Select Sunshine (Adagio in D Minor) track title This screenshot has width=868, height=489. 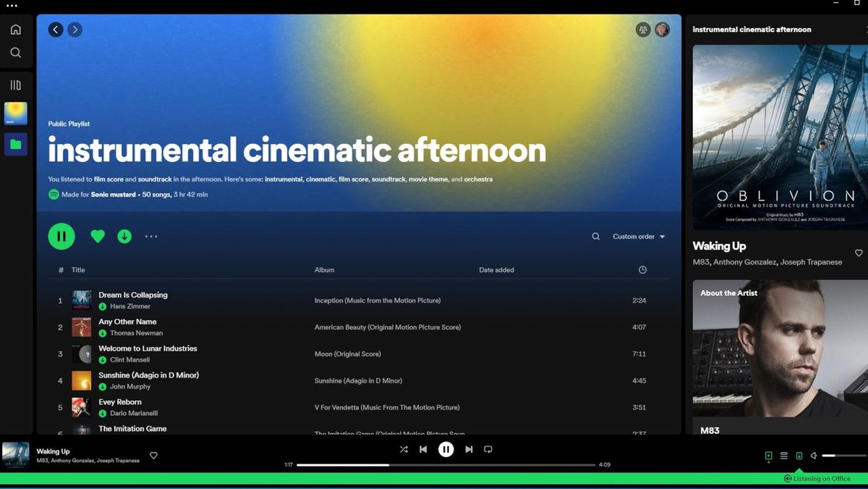[x=148, y=375]
